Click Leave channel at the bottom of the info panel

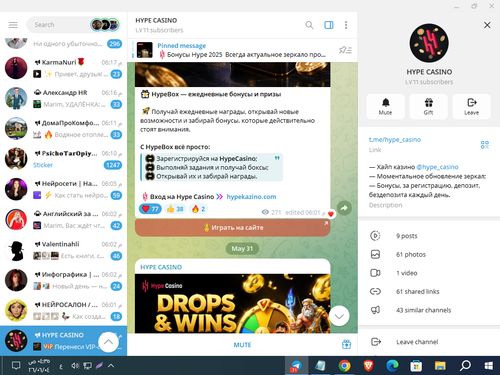coord(429,342)
